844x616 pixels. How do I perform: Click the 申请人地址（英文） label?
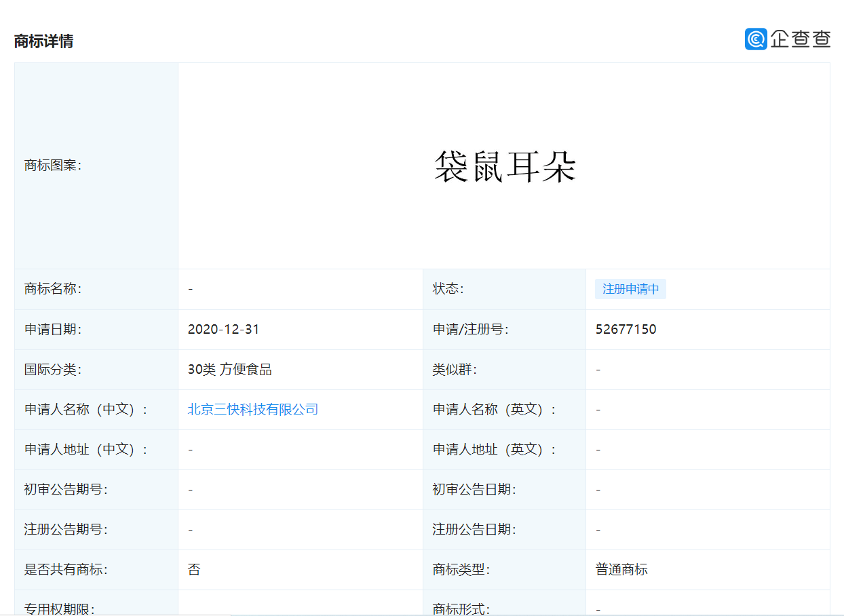(495, 450)
